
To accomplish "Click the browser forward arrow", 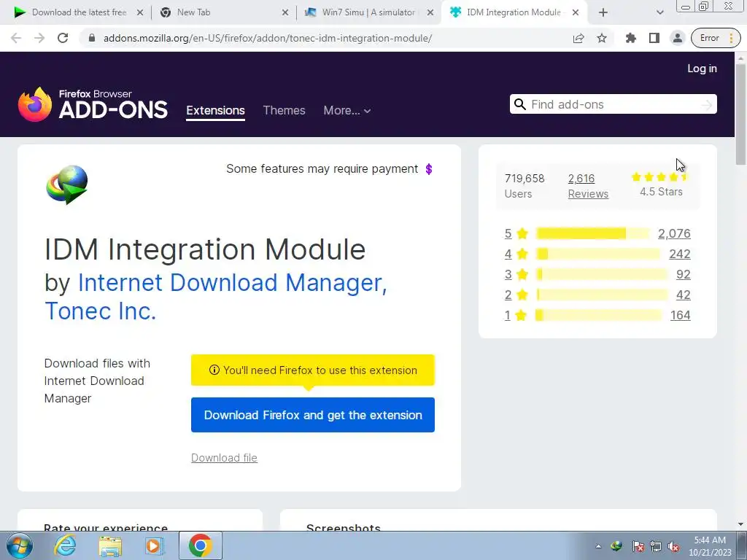I will (x=39, y=38).
